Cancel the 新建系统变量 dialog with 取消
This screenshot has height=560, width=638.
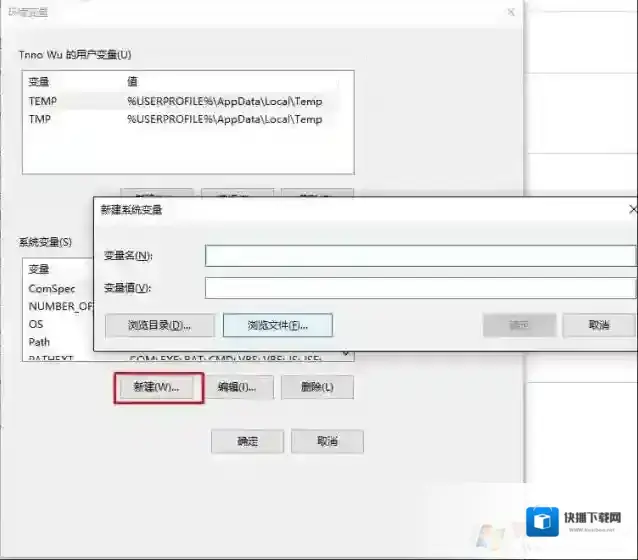point(599,325)
